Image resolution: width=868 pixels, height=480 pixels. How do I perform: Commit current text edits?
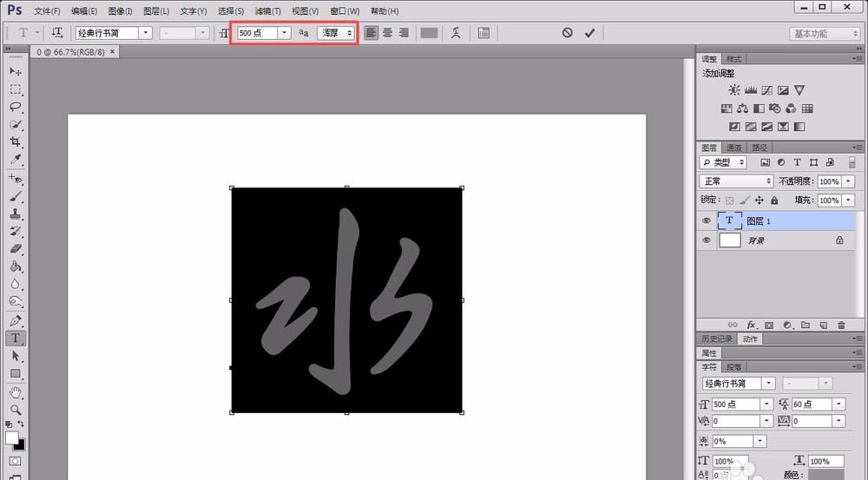pos(589,33)
